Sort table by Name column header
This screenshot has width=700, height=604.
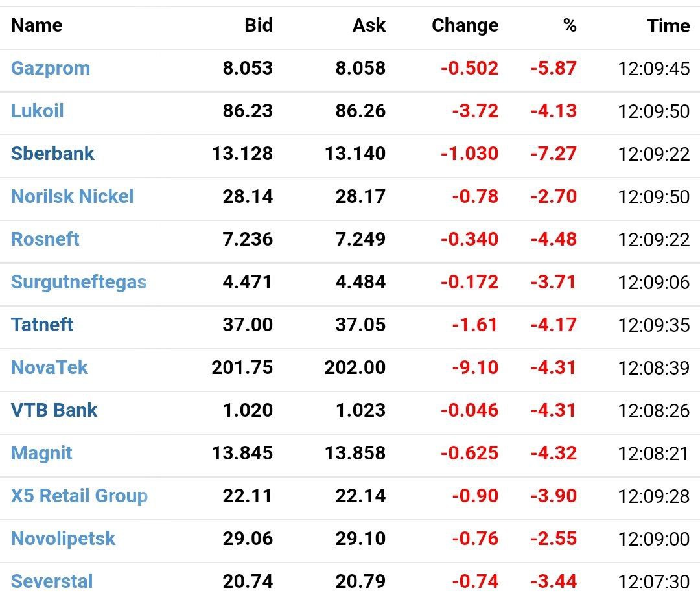(37, 26)
